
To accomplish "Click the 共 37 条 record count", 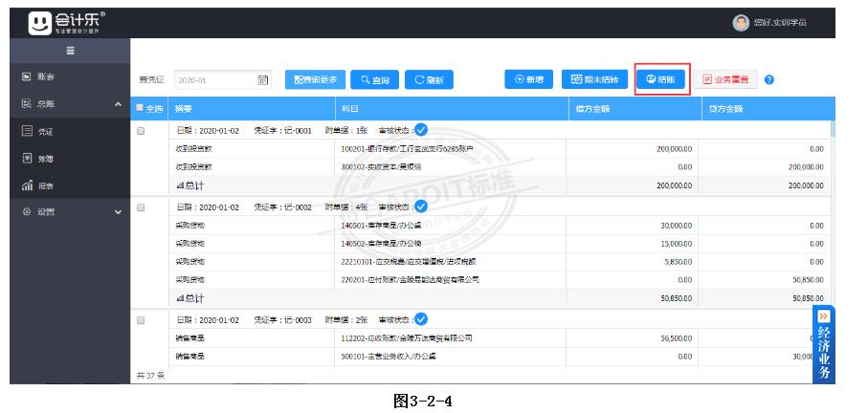I will [x=150, y=376].
